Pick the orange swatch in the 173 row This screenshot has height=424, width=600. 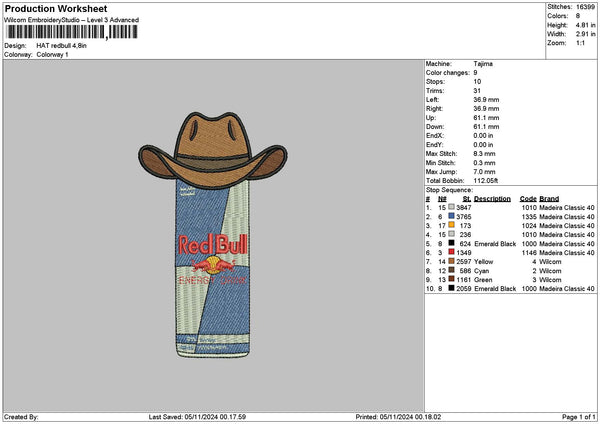click(x=452, y=225)
